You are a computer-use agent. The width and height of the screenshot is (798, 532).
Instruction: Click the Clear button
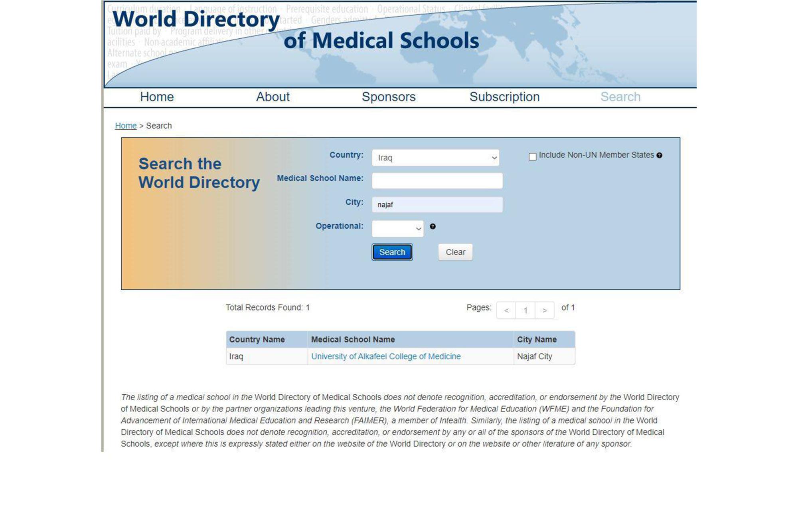pyautogui.click(x=455, y=252)
